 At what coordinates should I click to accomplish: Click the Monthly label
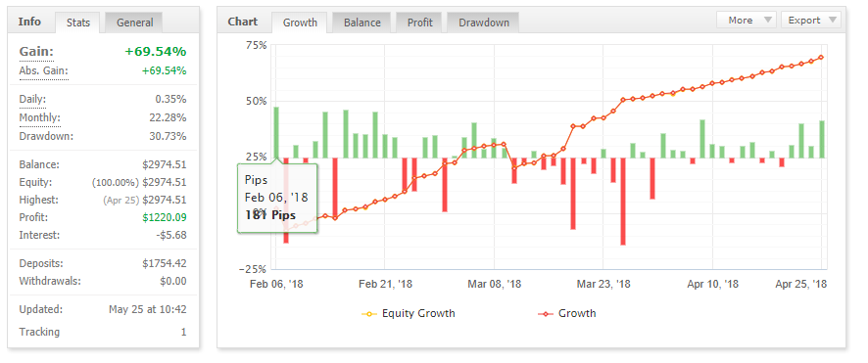(40, 117)
